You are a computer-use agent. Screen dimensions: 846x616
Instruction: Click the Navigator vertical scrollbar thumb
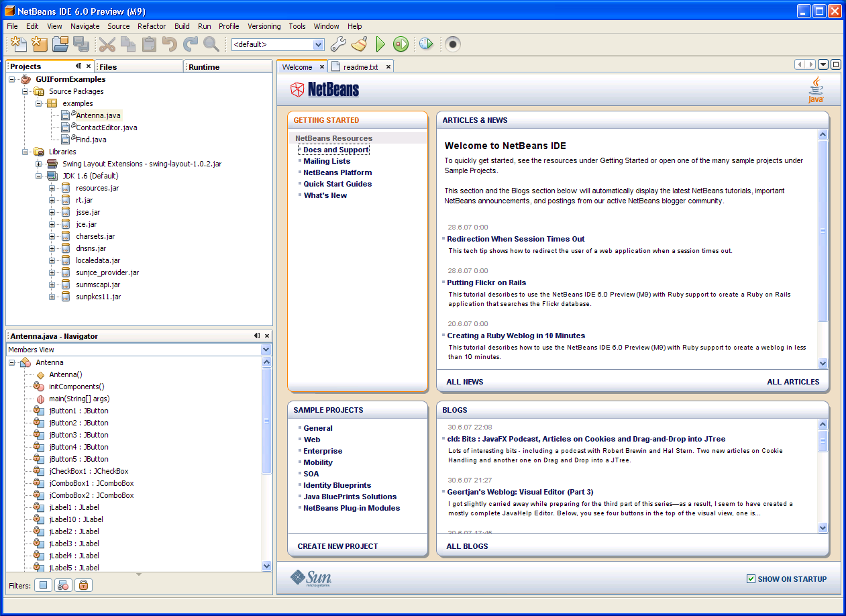coord(266,421)
